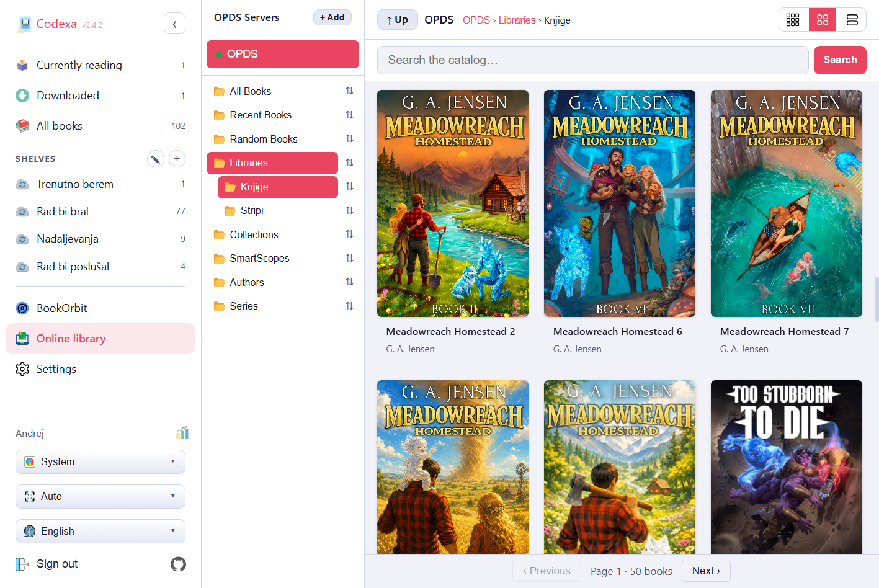The image size is (879, 588).
Task: Switch to large grid view
Action: (x=823, y=20)
